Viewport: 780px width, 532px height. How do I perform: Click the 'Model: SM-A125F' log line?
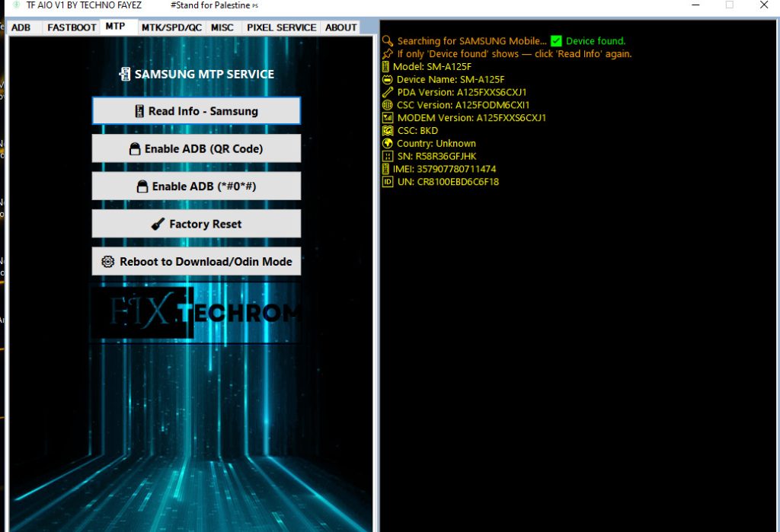(433, 67)
